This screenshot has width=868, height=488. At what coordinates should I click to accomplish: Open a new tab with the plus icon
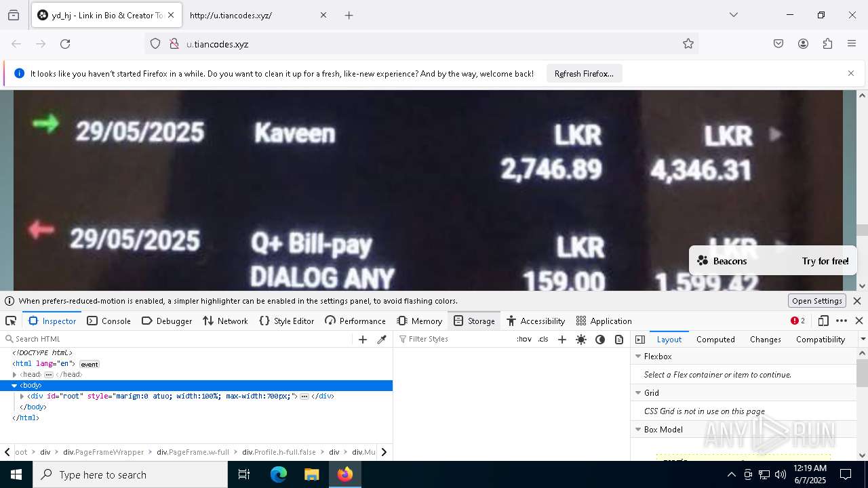349,15
